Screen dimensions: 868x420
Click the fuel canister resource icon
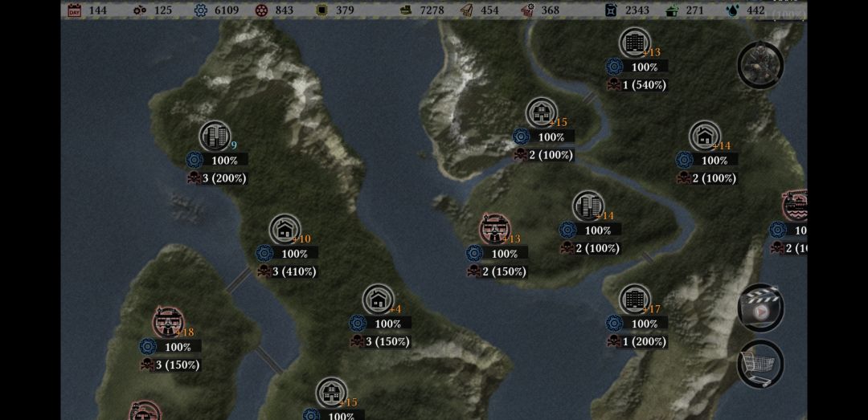(611, 10)
